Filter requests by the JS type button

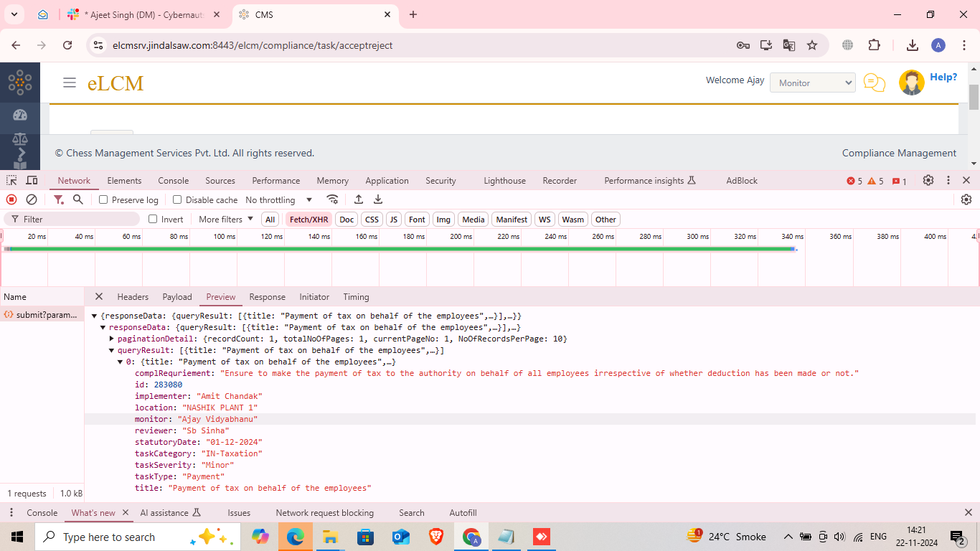pos(393,220)
